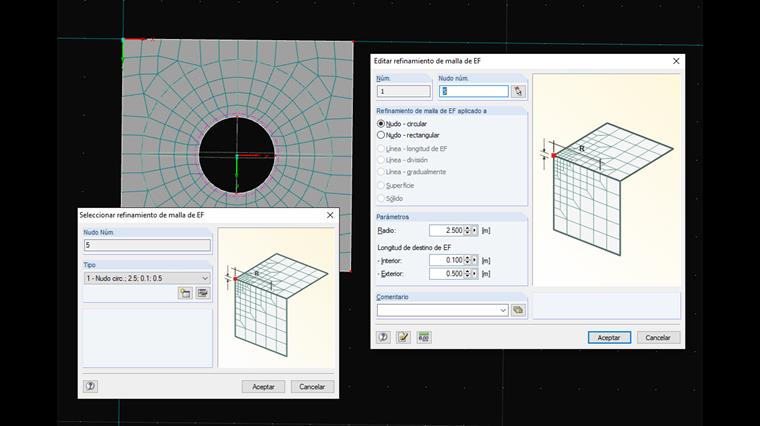Image resolution: width=760 pixels, height=426 pixels.
Task: Click the comment library icon next to Comentario
Action: click(x=518, y=311)
